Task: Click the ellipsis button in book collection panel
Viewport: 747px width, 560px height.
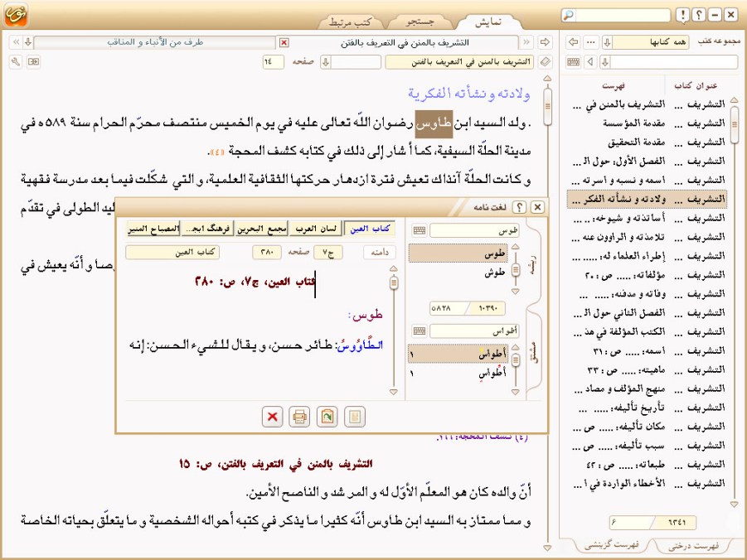Action: pos(591,42)
